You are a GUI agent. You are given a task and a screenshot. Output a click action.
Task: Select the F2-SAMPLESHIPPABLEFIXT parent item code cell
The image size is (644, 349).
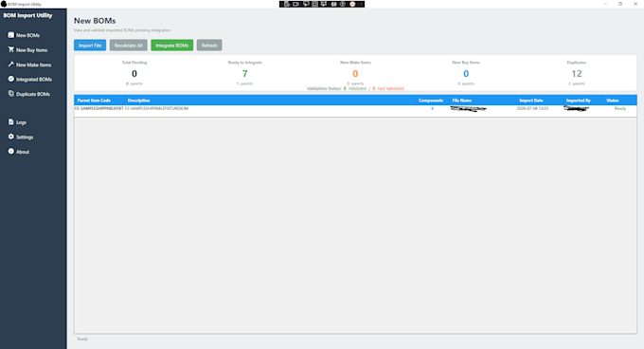99,108
